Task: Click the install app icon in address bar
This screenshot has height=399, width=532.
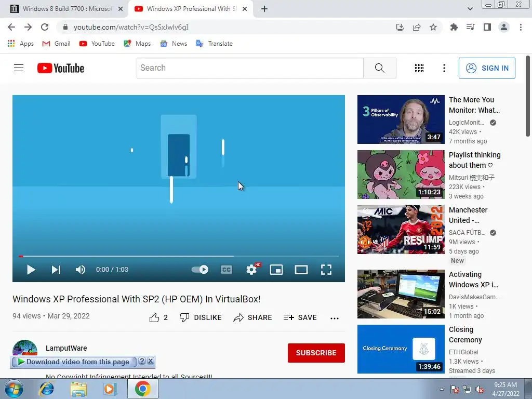Action: click(400, 27)
